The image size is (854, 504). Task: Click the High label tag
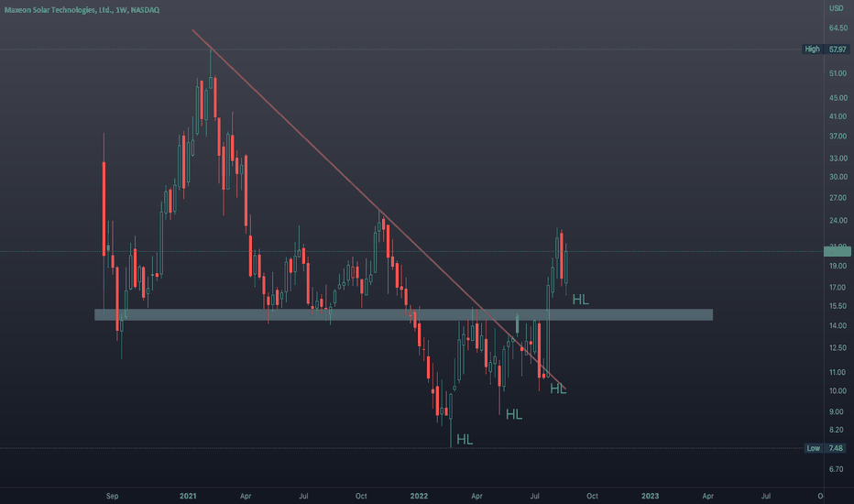[x=812, y=49]
